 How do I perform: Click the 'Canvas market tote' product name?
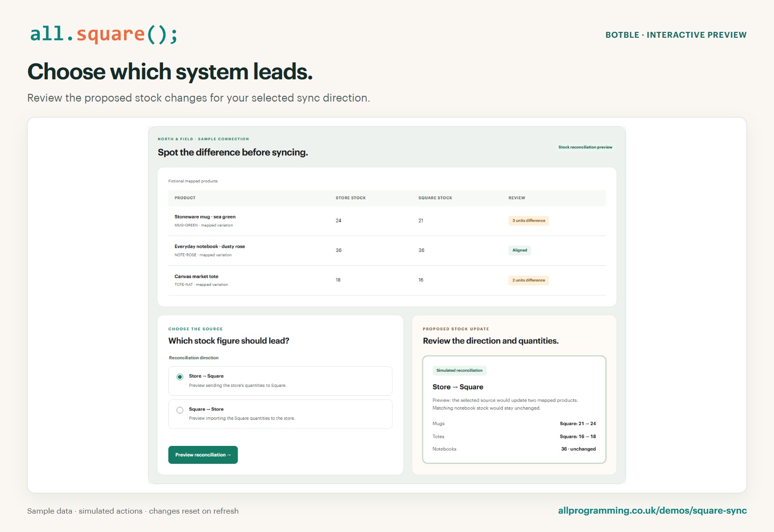tap(196, 277)
